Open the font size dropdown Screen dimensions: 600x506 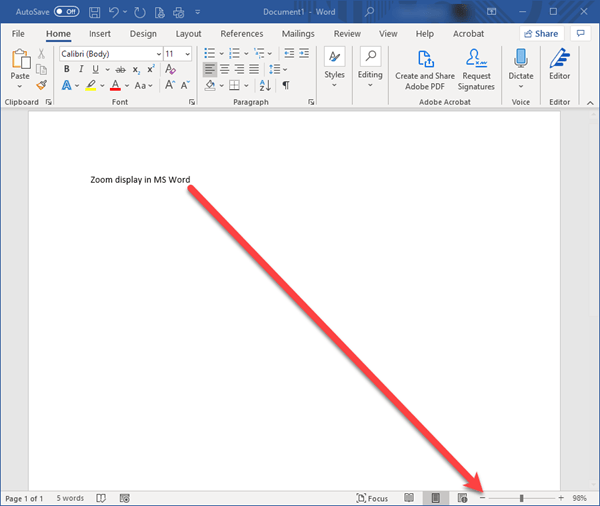point(176,53)
